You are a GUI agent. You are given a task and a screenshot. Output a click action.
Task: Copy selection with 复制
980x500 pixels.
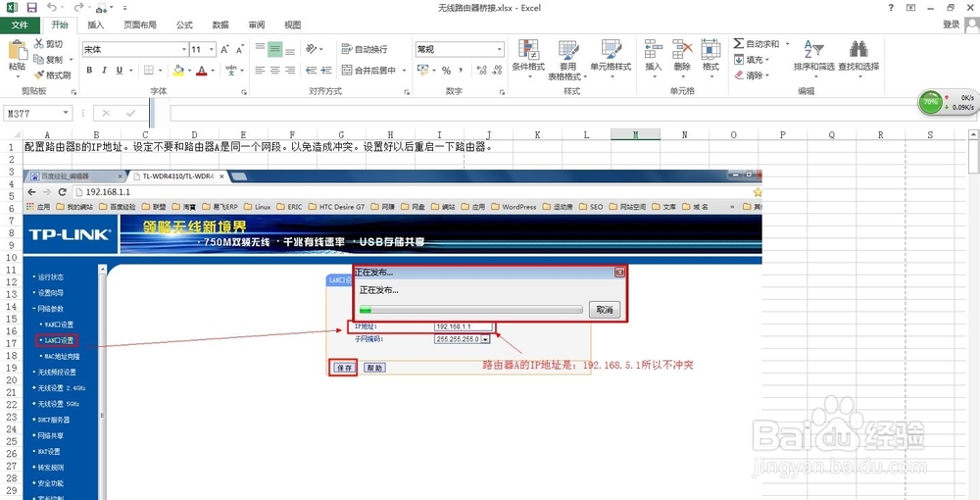click(x=49, y=60)
